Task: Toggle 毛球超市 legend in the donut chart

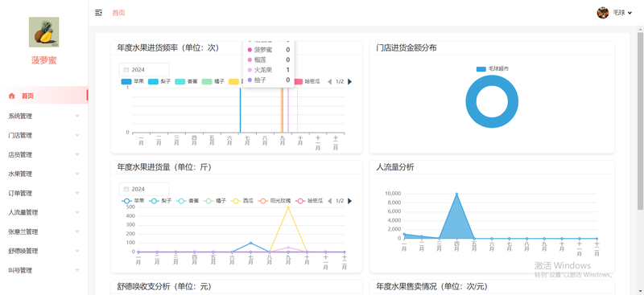Action: [492, 69]
